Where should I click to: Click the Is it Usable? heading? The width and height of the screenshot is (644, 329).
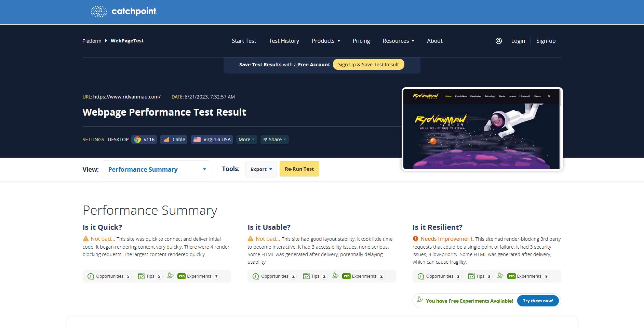click(269, 227)
